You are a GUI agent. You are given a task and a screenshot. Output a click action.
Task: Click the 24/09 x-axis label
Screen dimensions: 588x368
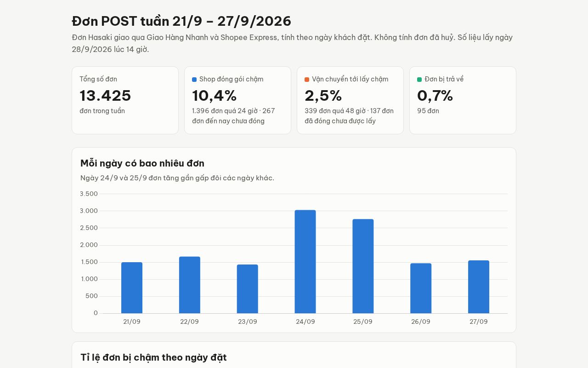(x=305, y=322)
